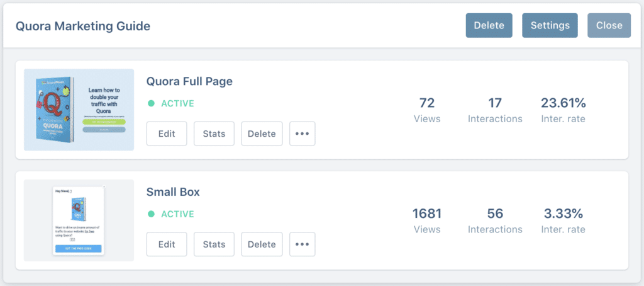Delete the Quora Full Page variation
Screen dimensions: 644x286
click(262, 134)
